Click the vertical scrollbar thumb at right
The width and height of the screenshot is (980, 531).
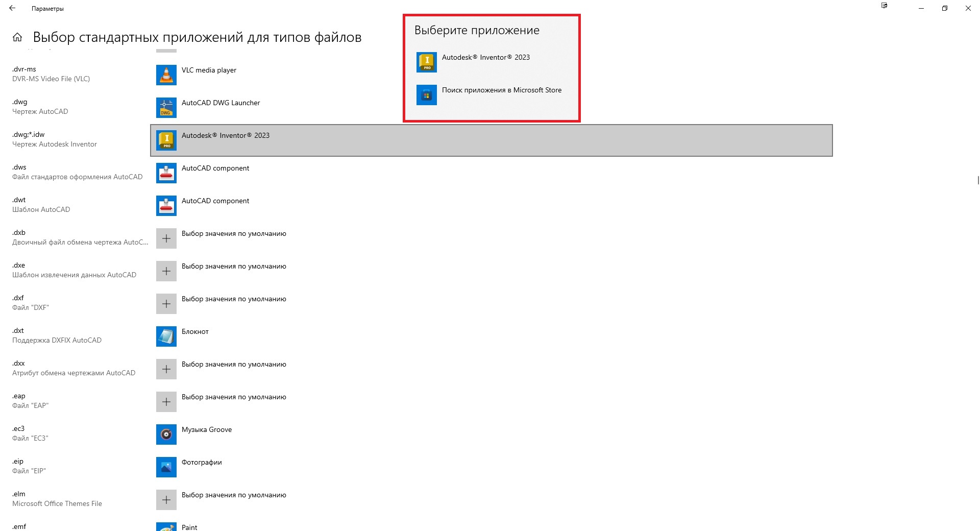coord(978,180)
